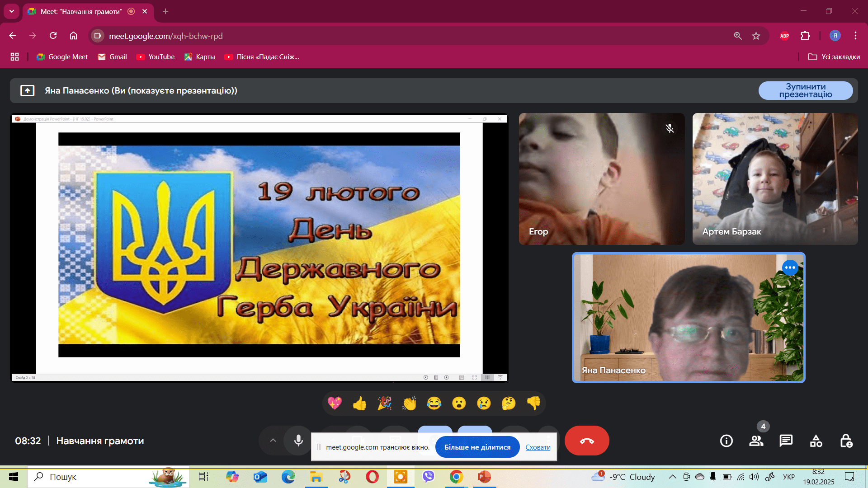The width and height of the screenshot is (868, 488).
Task: Open the Карты bookmark
Action: pos(200,57)
